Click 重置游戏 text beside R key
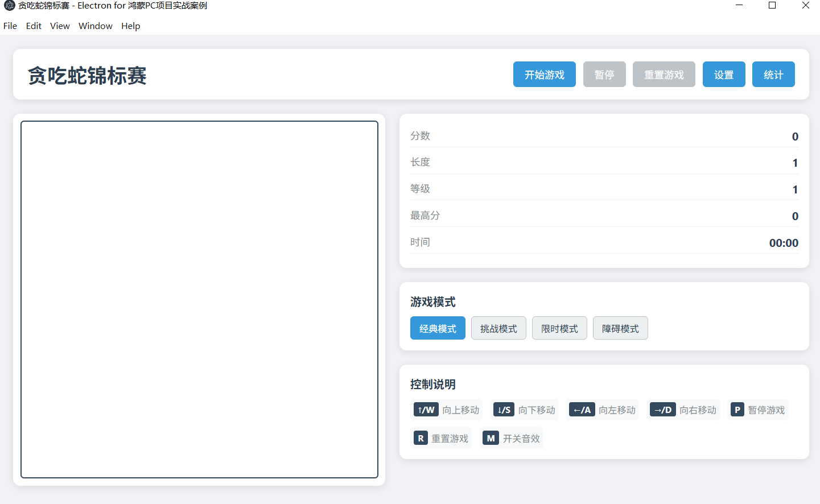820x504 pixels. pos(450,439)
